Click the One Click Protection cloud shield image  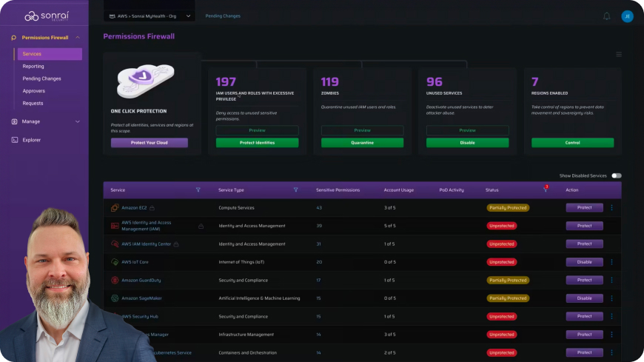tap(145, 81)
